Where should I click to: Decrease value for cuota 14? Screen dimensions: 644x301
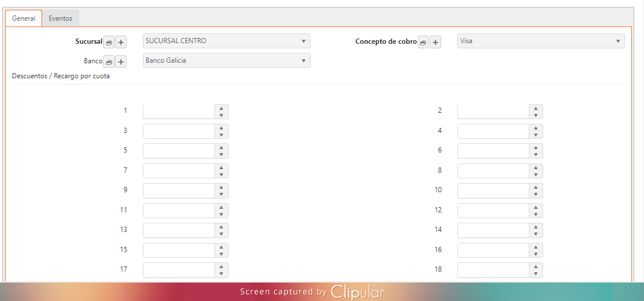pyautogui.click(x=536, y=234)
